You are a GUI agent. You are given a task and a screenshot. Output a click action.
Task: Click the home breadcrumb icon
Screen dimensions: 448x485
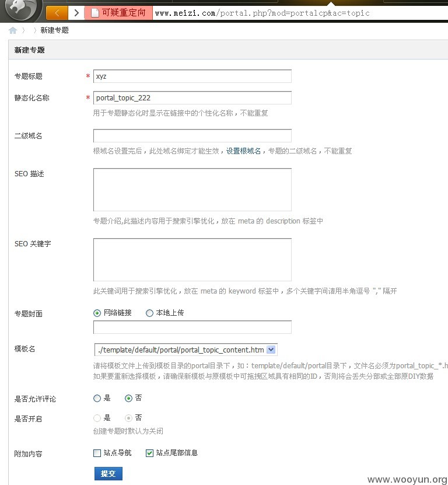pyautogui.click(x=13, y=30)
